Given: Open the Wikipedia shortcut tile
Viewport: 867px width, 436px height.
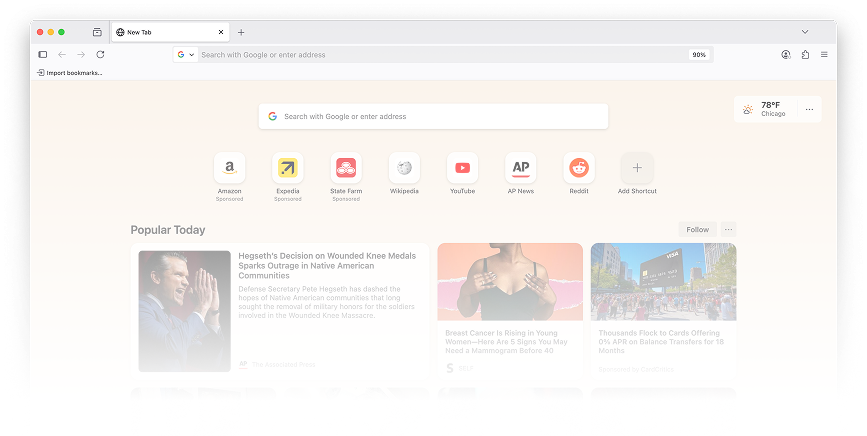Looking at the screenshot, I should pyautogui.click(x=404, y=168).
